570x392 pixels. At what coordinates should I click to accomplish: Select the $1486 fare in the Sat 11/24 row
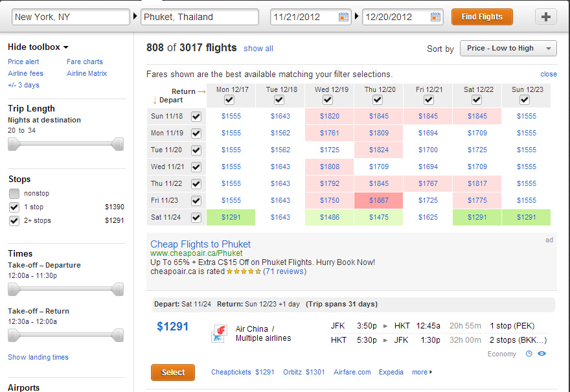pos(329,218)
